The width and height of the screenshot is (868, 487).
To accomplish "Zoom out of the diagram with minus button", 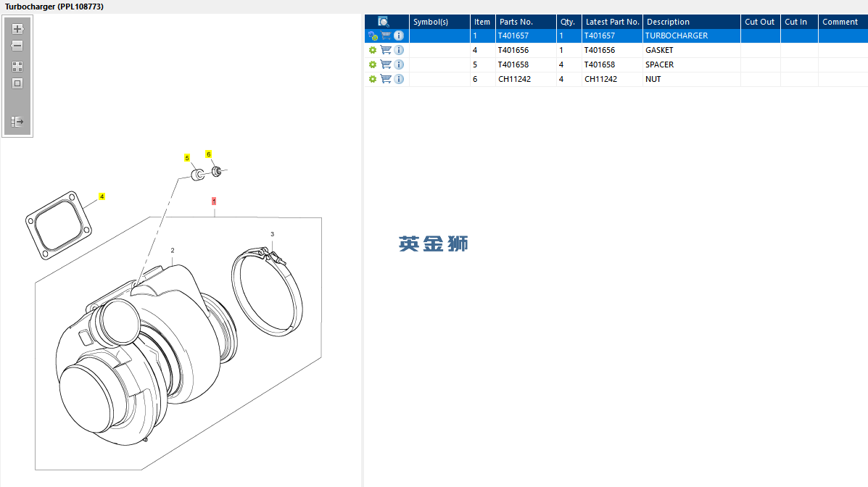I will (x=17, y=46).
